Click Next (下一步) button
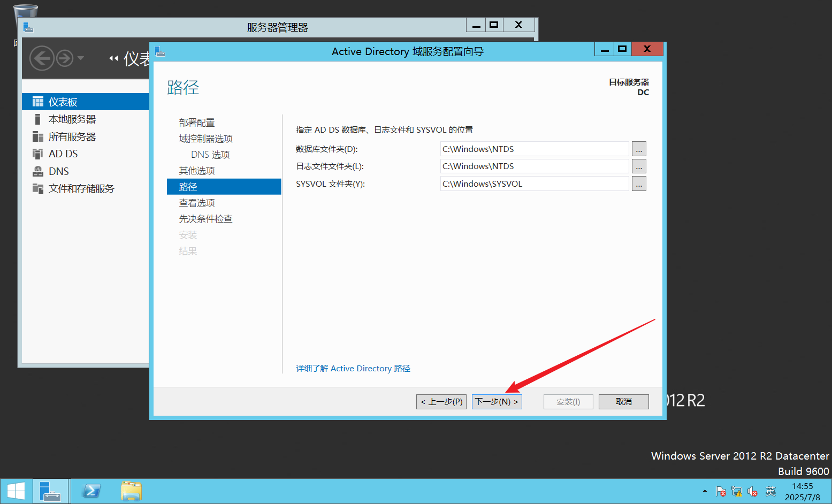This screenshot has height=504, width=832. (x=497, y=402)
